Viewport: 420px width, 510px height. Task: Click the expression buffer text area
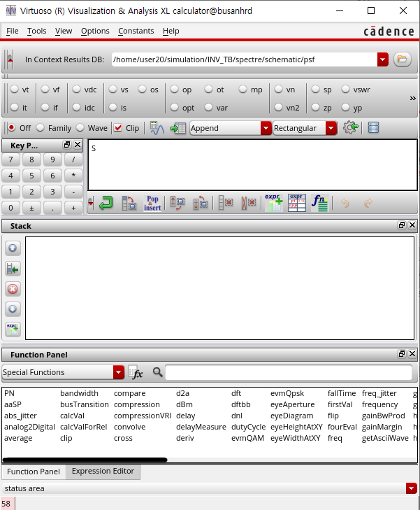point(253,165)
